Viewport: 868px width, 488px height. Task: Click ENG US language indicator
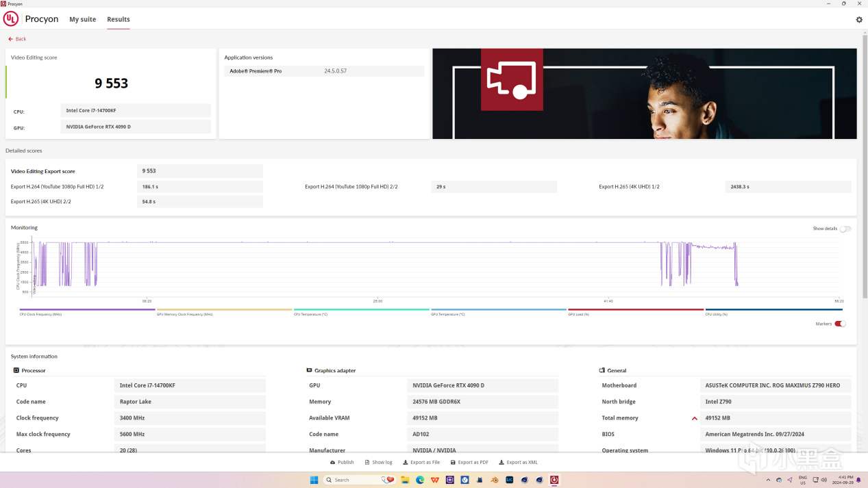(x=803, y=480)
